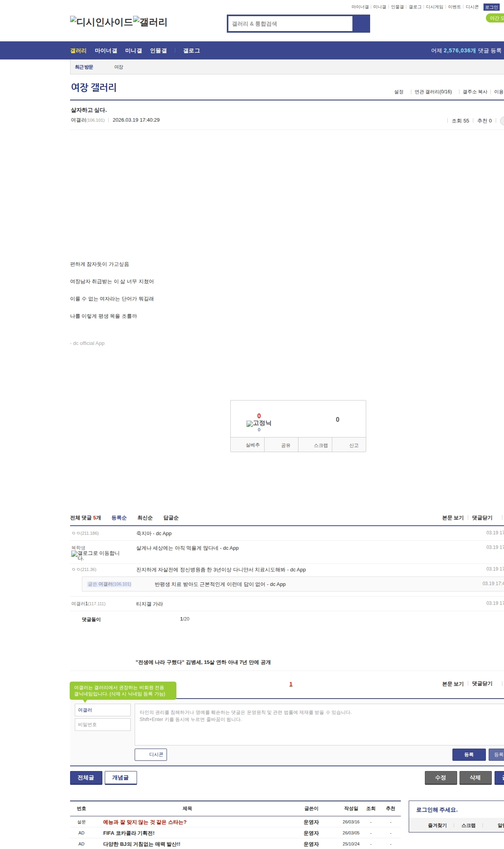
Task: Open the 디시콘 picker in comment form
Action: pyautogui.click(x=151, y=754)
